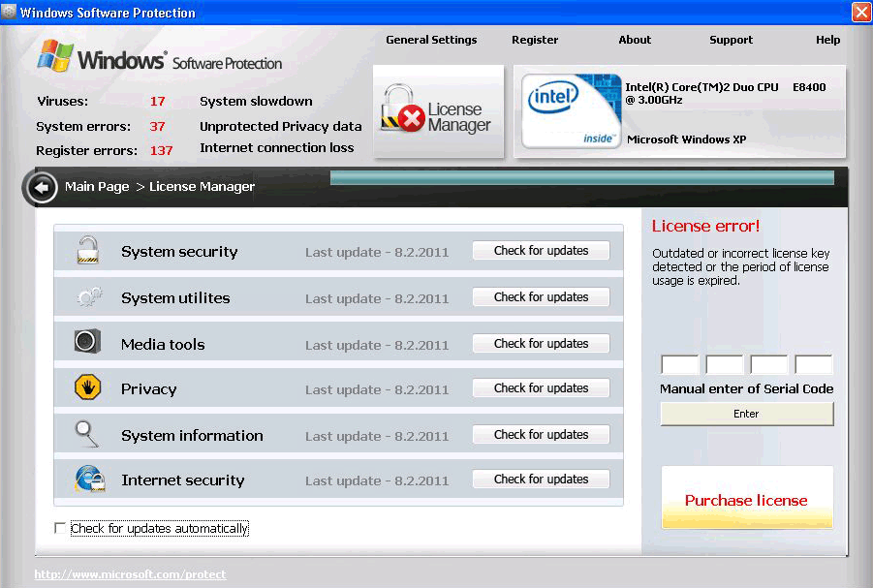This screenshot has height=588, width=873.
Task: Click the System utilites gear icon
Action: 86,297
